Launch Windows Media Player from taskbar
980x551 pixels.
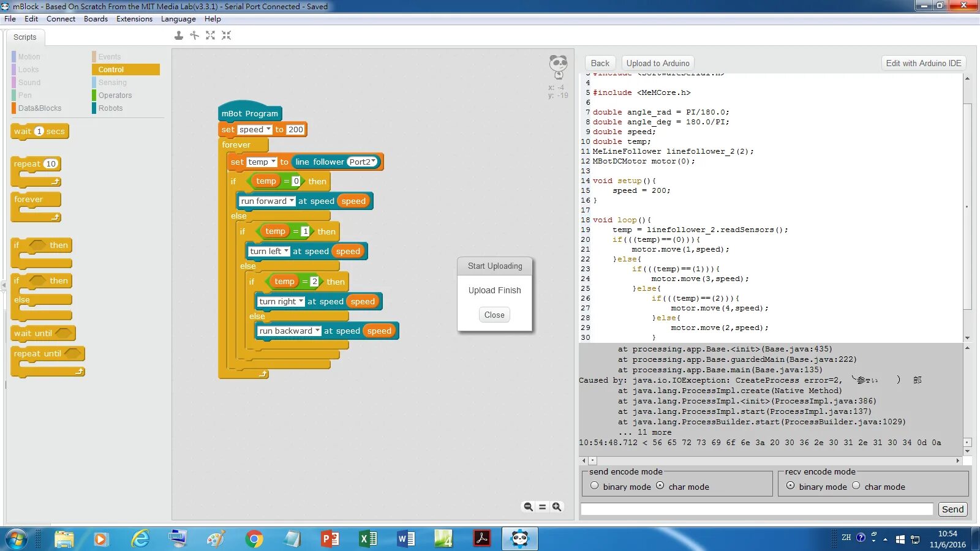click(x=101, y=539)
